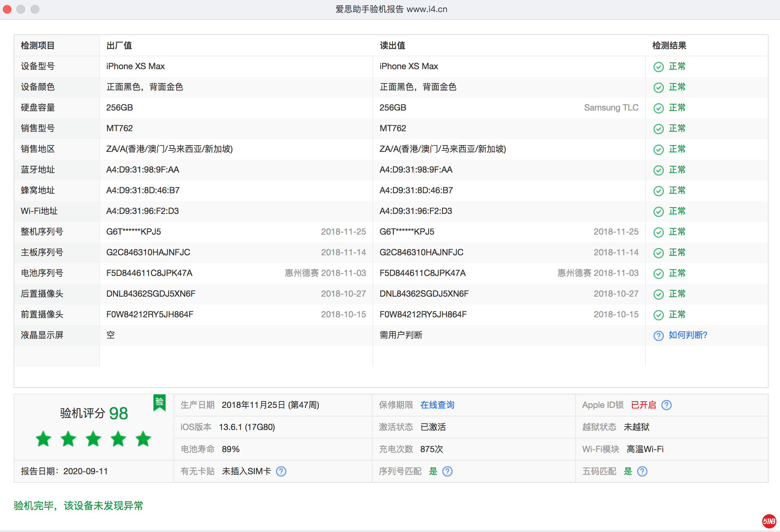This screenshot has height=532, width=780.
Task: Open the 如何判断? link
Action: coord(688,335)
